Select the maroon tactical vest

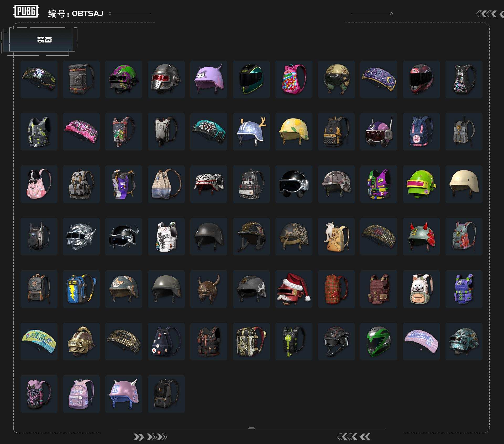[379, 289]
